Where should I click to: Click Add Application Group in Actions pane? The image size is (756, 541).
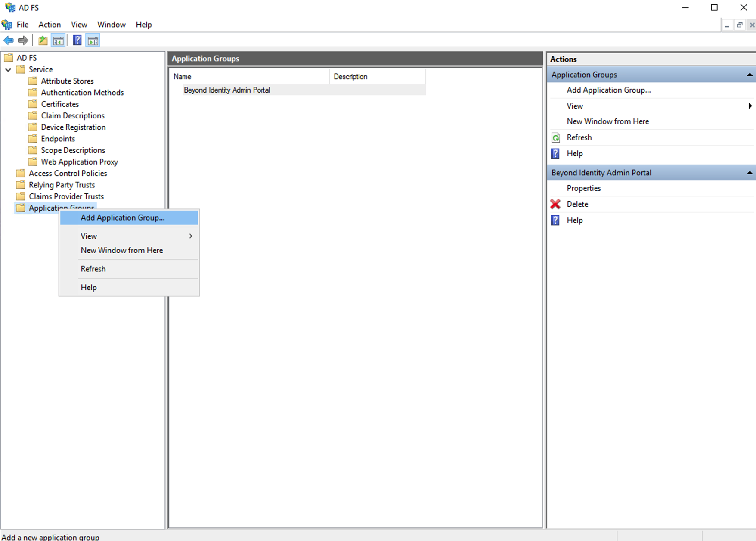point(608,90)
